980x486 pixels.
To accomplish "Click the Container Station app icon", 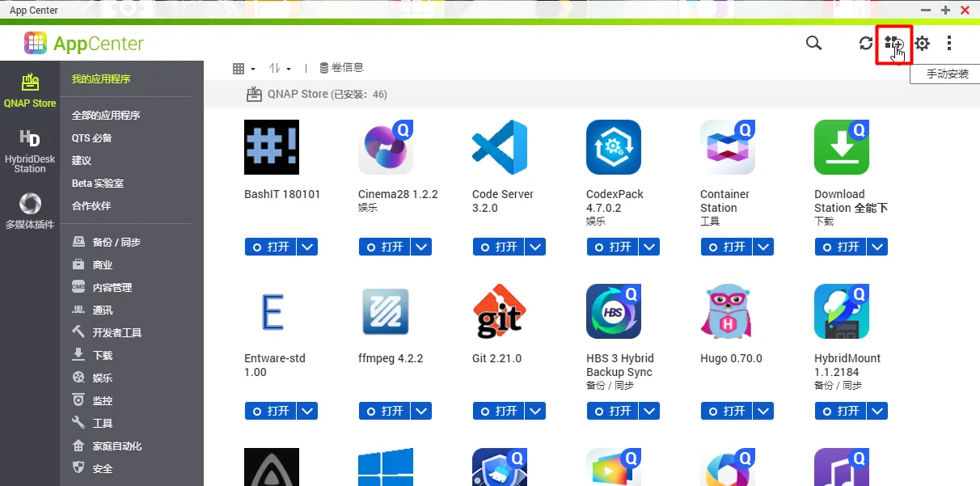I will click(x=728, y=147).
